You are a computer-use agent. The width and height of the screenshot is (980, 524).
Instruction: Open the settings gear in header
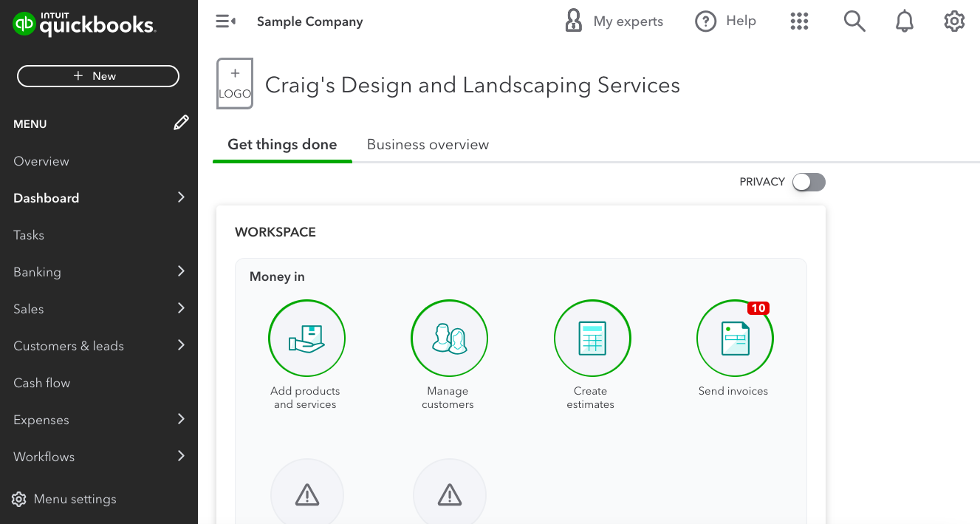955,21
